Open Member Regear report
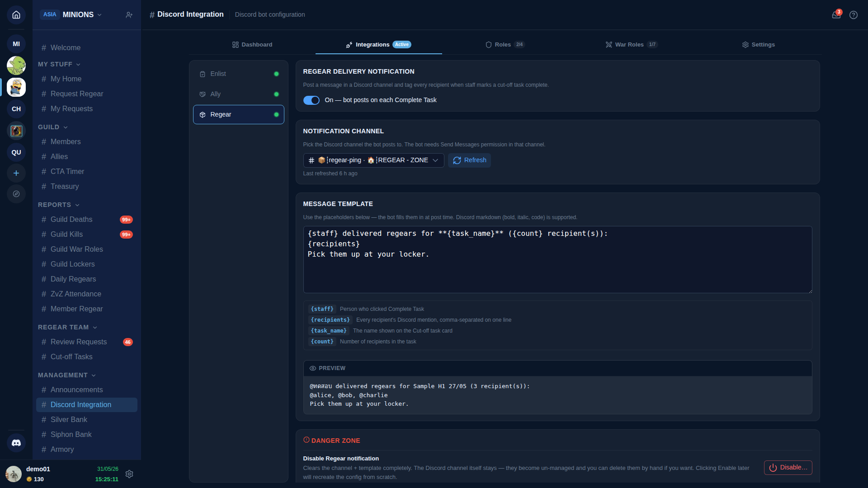The width and height of the screenshot is (868, 488). coord(87,309)
